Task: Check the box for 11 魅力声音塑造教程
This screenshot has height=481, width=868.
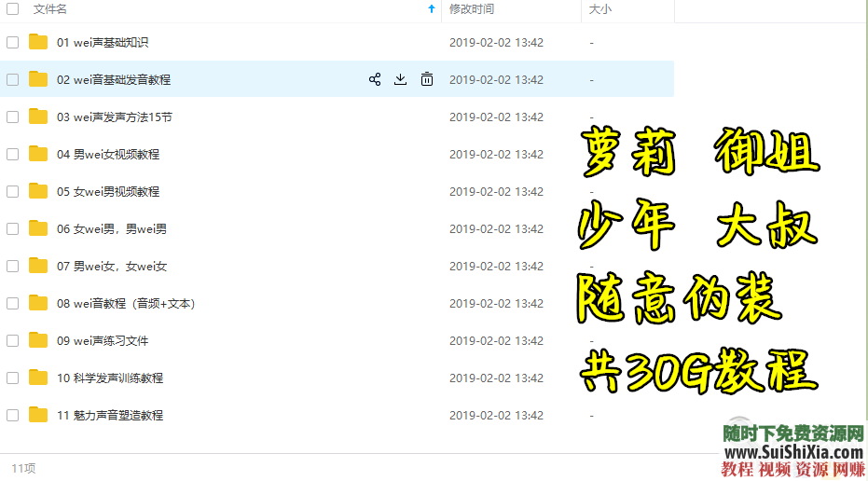Action: pyautogui.click(x=13, y=415)
